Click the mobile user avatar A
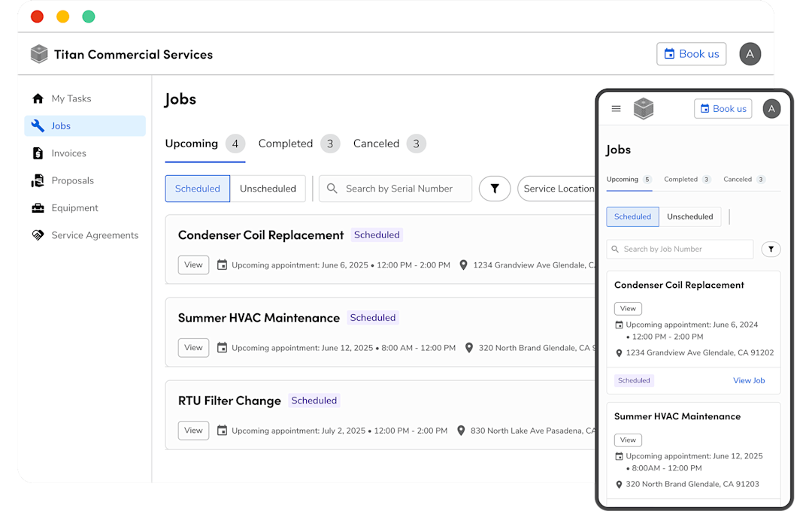812x511 pixels. point(771,109)
